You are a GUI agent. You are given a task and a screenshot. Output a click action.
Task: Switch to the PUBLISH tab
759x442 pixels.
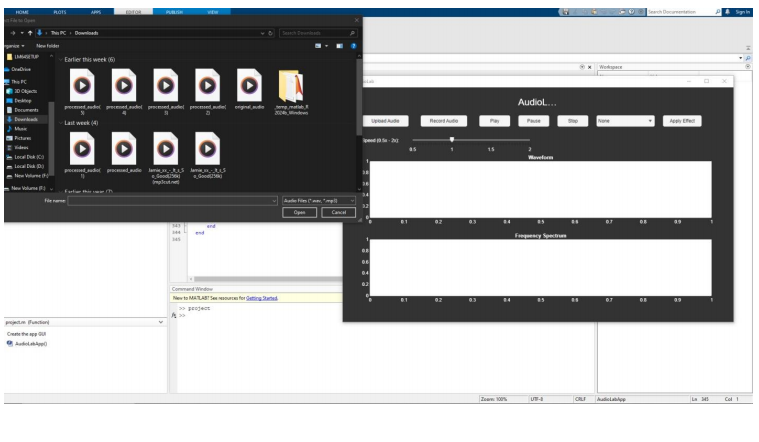[174, 12]
